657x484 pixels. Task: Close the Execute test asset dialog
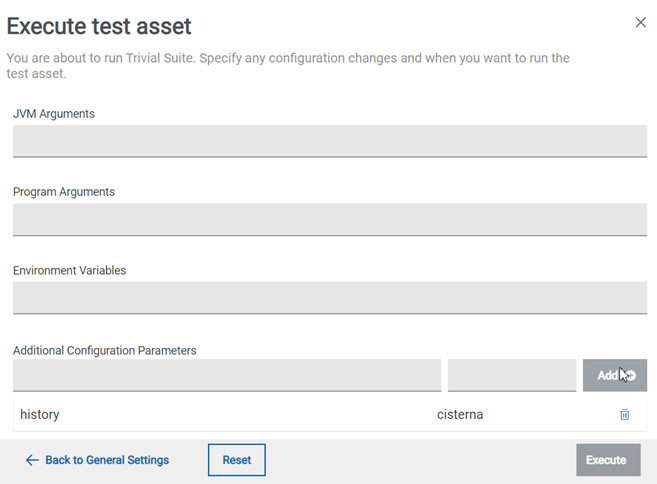(641, 22)
